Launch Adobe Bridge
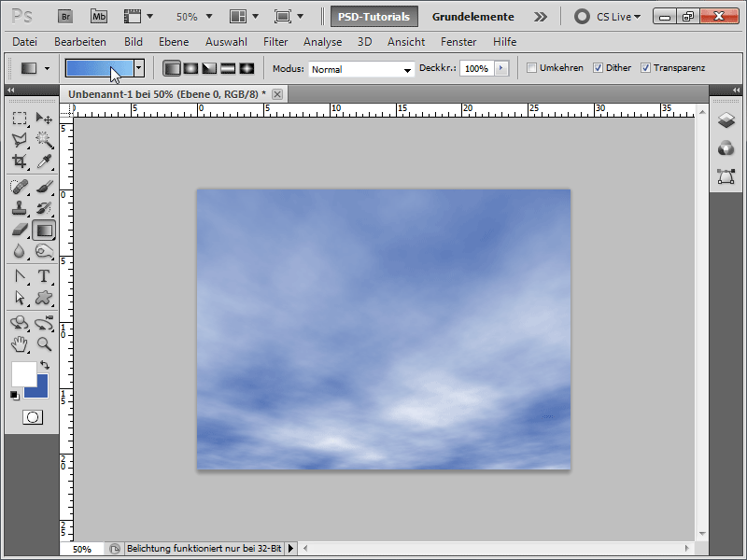Image resolution: width=747 pixels, height=560 pixels. click(x=65, y=17)
